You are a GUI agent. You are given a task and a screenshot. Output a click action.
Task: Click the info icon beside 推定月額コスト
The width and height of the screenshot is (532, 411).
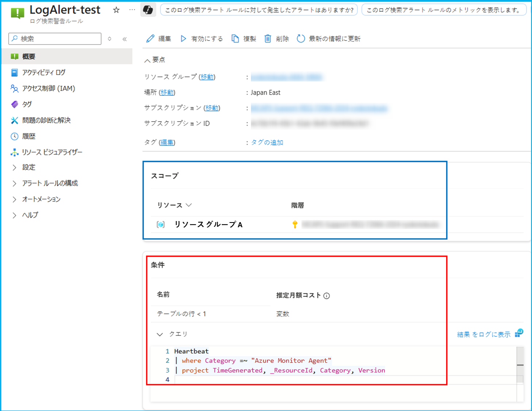click(327, 296)
